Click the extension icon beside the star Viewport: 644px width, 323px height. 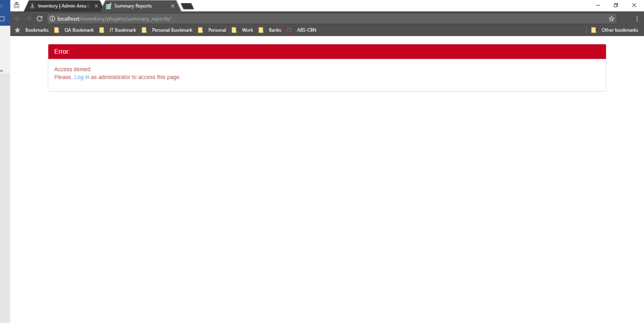pos(624,19)
